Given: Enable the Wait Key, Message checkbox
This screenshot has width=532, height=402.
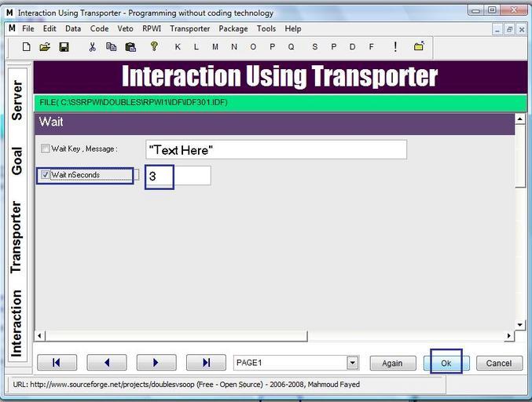Looking at the screenshot, I should point(46,148).
